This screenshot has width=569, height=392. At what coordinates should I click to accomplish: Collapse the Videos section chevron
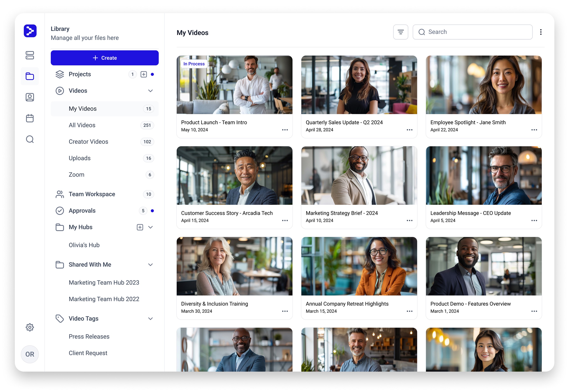click(x=150, y=91)
